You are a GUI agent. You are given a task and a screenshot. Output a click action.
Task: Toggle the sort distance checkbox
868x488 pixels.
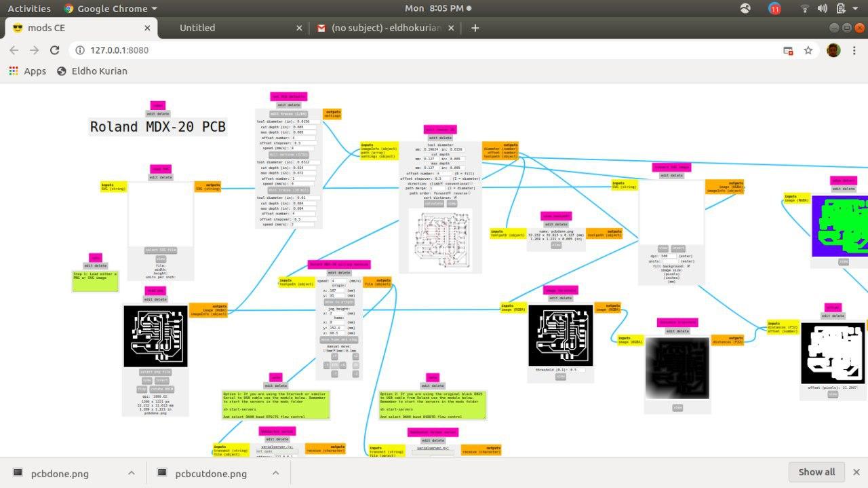455,198
